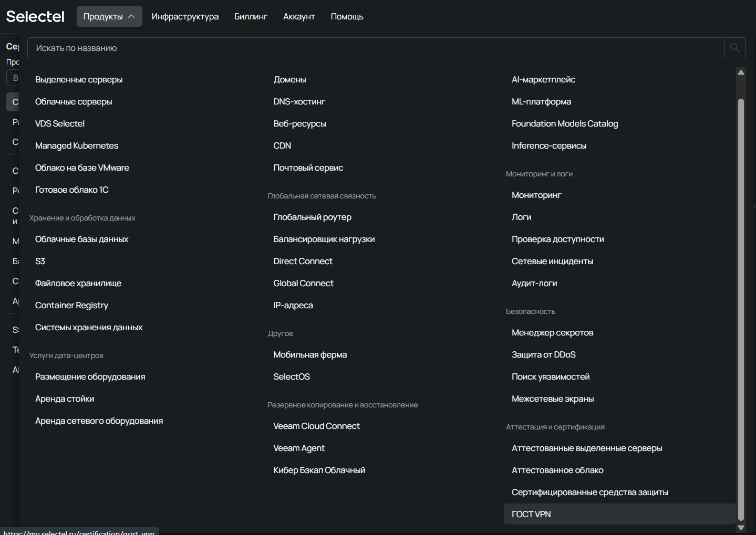Viewport: 756px width, 535px height.
Task: Open the Аккаунт menu
Action: (x=299, y=17)
